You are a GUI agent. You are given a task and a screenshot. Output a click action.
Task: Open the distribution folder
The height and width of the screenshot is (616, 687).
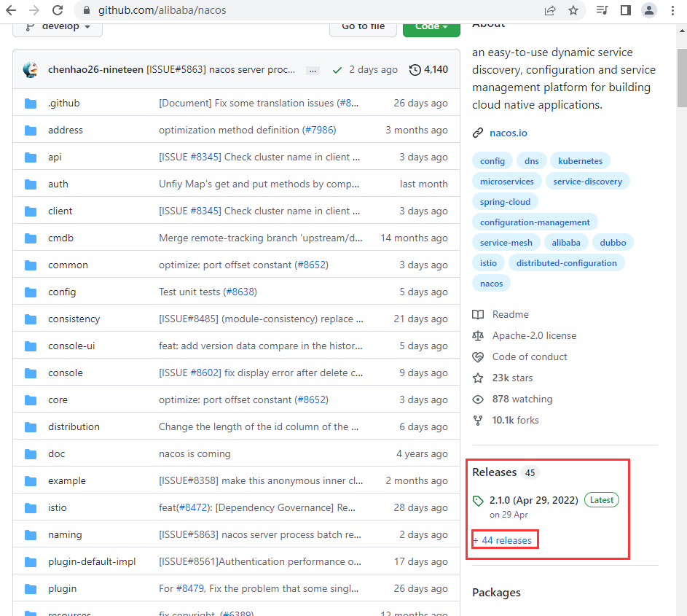[74, 427]
